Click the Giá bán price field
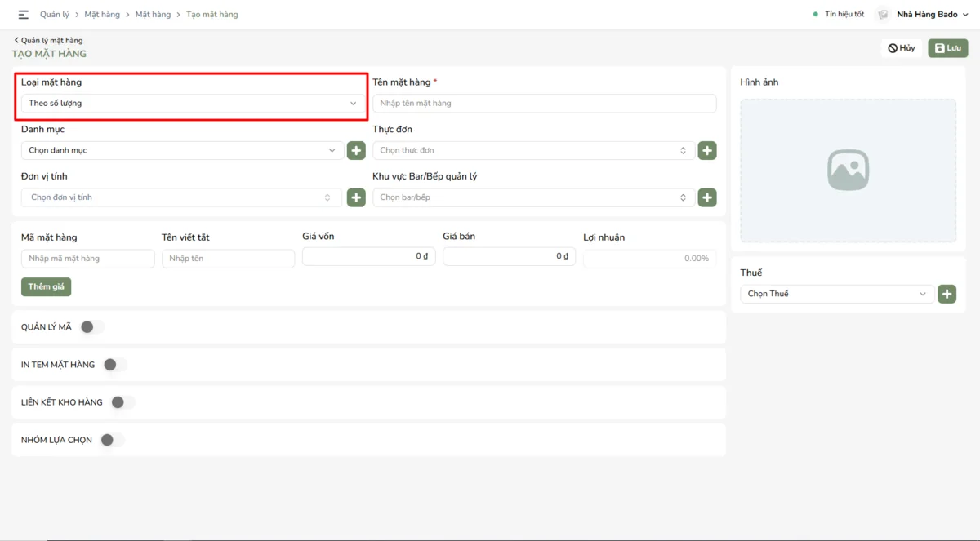Screen dimensions: 980x541 coord(509,257)
